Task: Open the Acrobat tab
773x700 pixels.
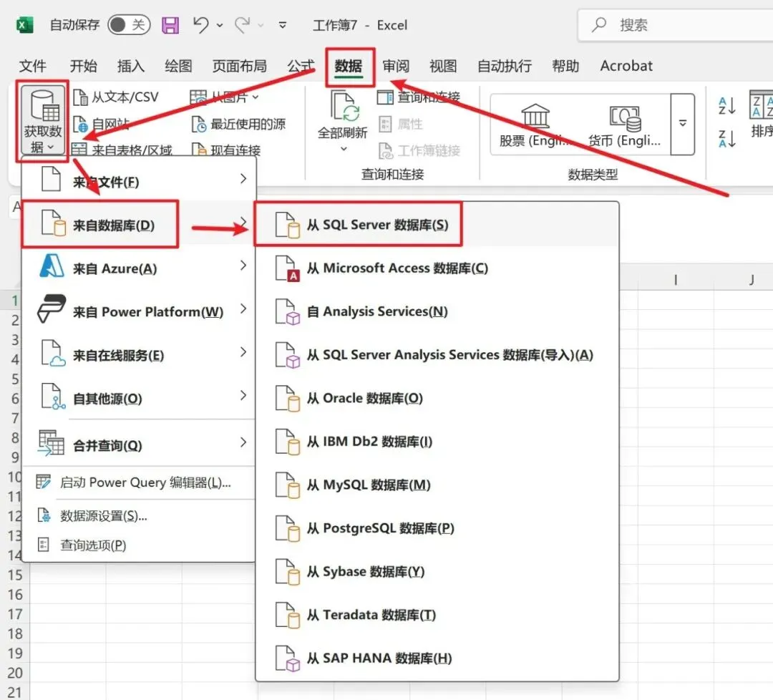Action: point(626,66)
